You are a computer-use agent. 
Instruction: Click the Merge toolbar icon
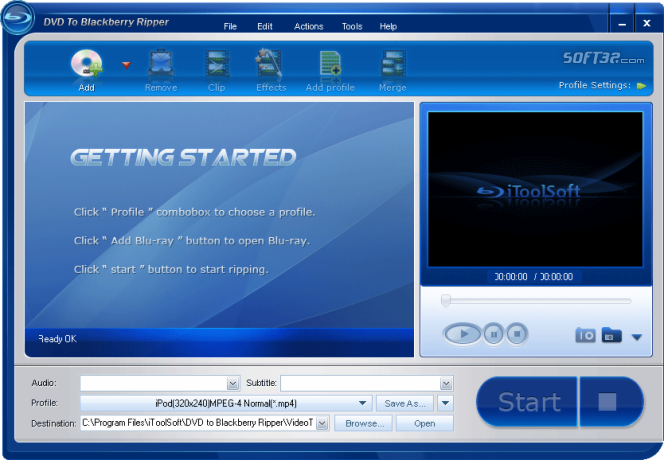[x=393, y=64]
